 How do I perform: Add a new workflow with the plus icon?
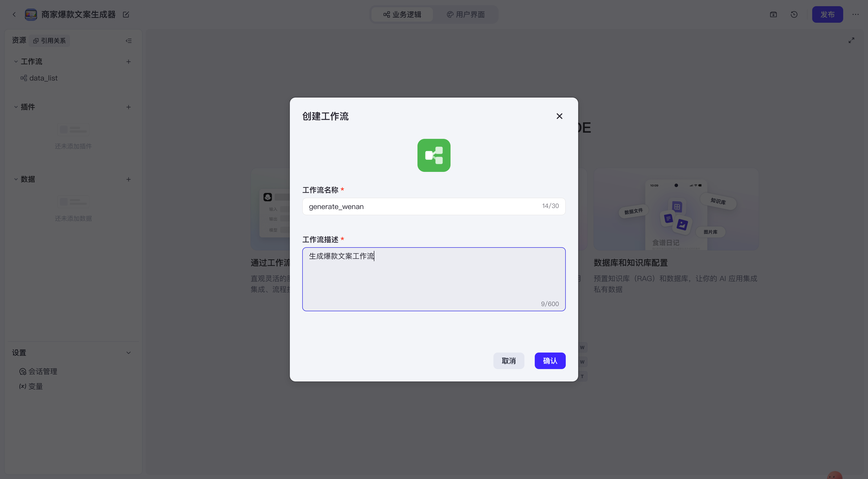tap(128, 62)
